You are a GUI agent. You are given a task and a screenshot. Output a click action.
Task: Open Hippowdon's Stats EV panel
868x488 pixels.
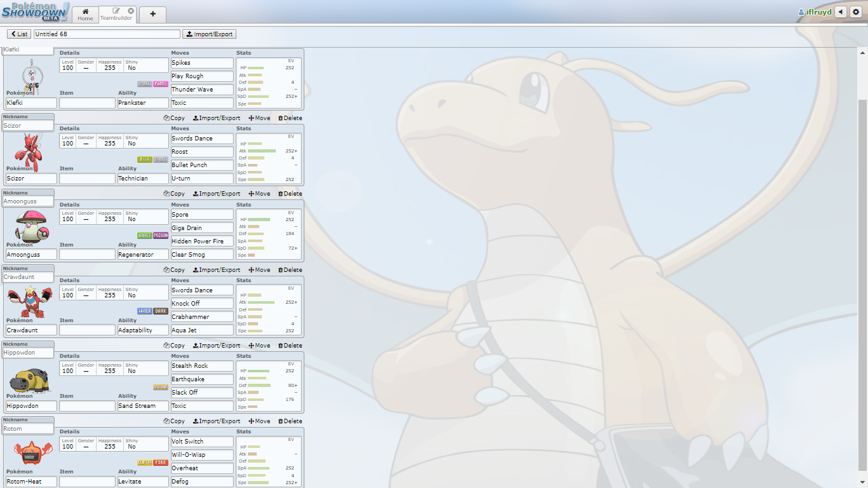tap(268, 386)
